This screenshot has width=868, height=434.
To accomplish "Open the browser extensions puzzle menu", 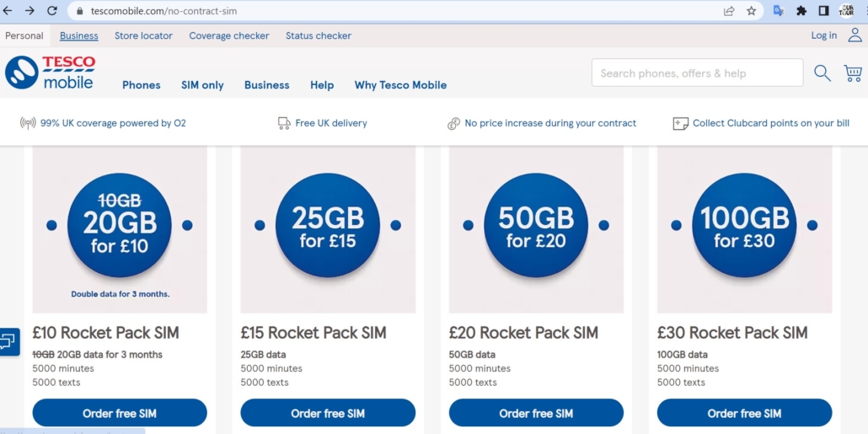I will 801,11.
